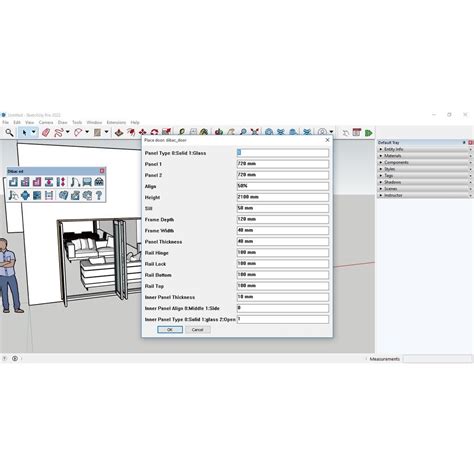
Task: Click the Panel Type input field
Action: coord(283,153)
